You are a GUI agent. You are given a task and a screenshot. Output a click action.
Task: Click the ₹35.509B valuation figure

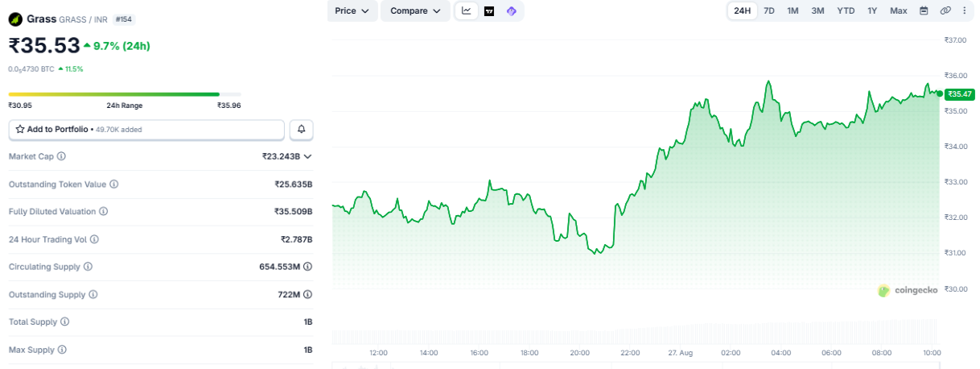tap(293, 211)
